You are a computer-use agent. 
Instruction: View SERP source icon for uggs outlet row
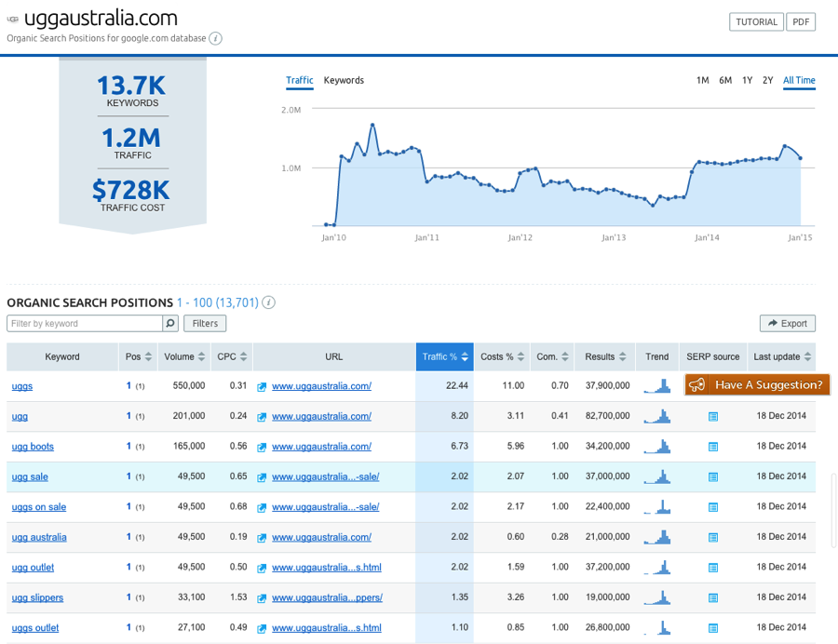click(713, 628)
